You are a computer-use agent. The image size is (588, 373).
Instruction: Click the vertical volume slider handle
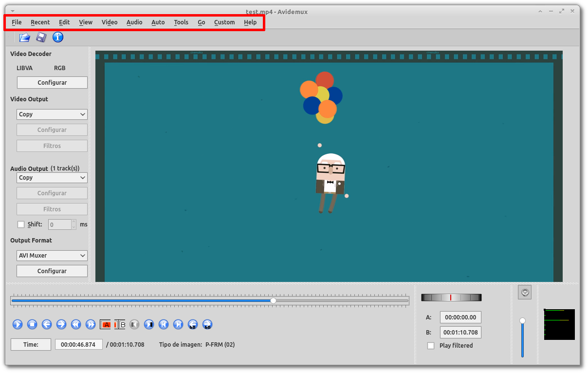tap(522, 320)
